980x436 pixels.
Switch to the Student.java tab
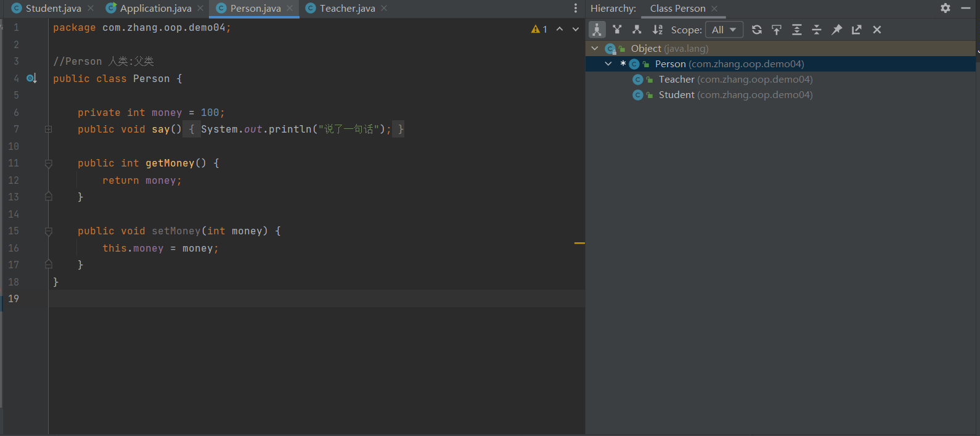[53, 9]
